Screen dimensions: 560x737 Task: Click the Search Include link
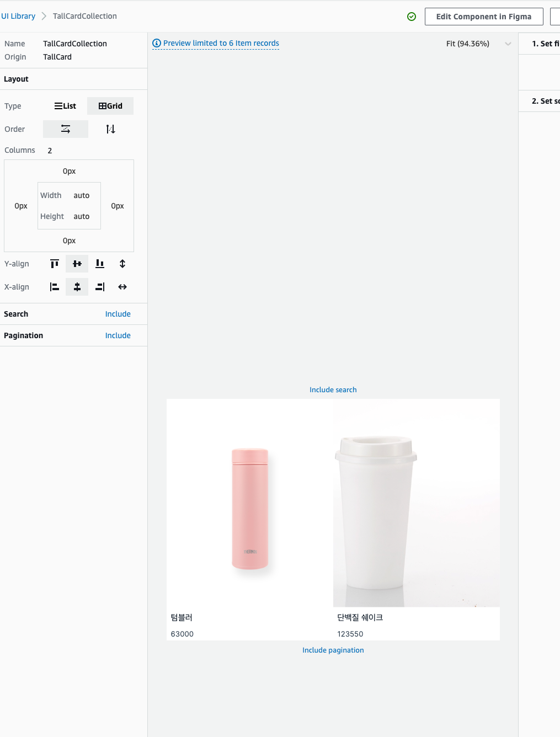point(118,314)
